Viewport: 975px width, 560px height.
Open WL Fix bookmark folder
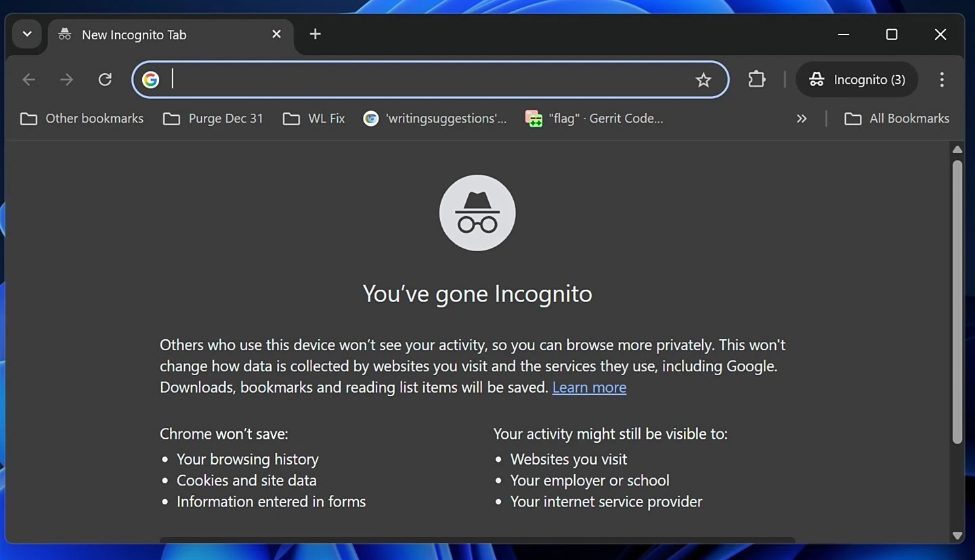coord(314,119)
